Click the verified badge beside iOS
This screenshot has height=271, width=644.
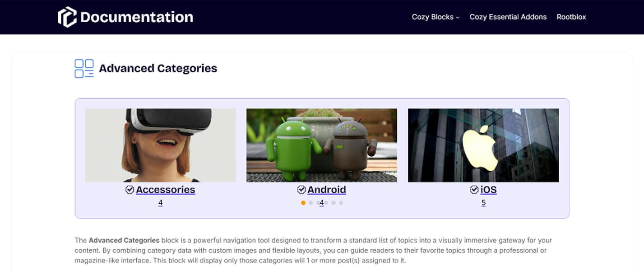coord(474,190)
